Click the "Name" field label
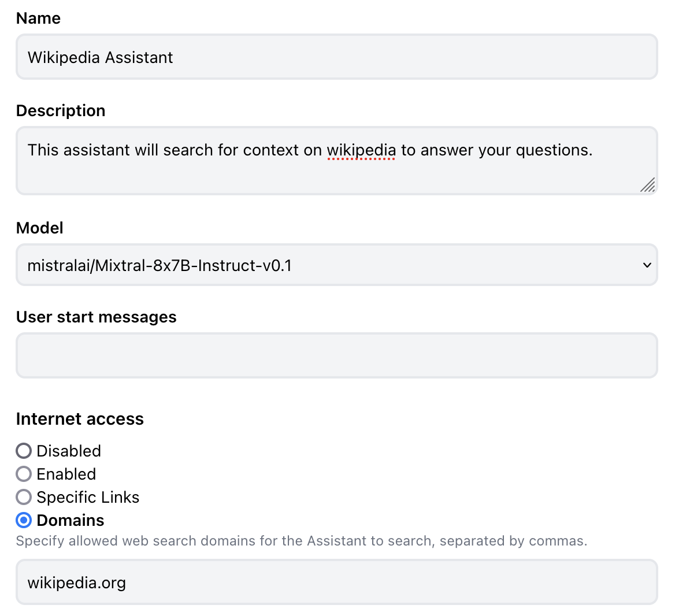 (x=38, y=18)
